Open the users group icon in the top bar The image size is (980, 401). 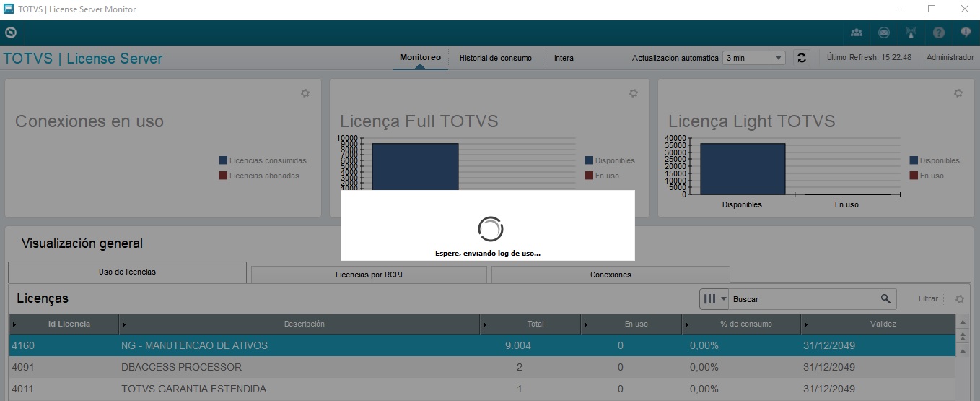857,33
